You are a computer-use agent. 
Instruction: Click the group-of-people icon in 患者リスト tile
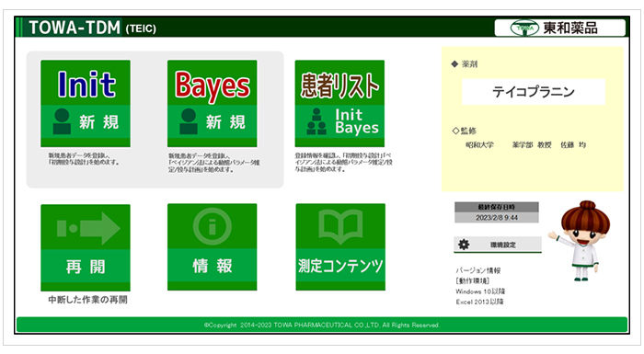[x=316, y=121]
